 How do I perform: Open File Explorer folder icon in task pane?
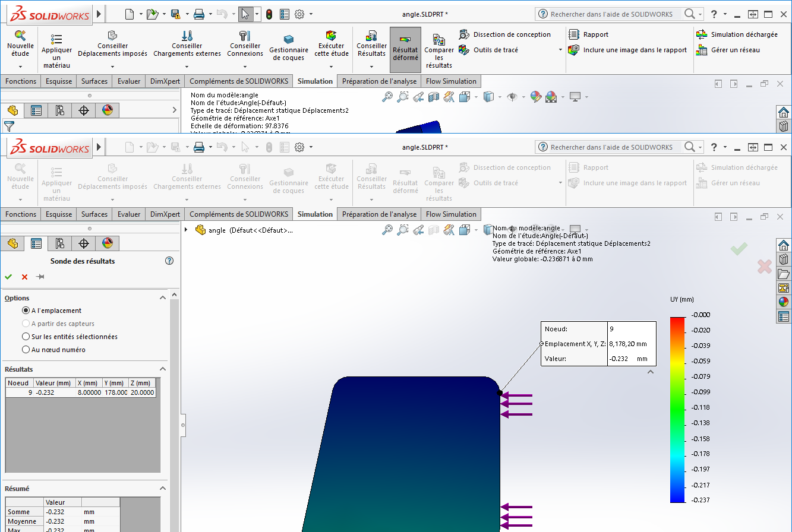784,274
